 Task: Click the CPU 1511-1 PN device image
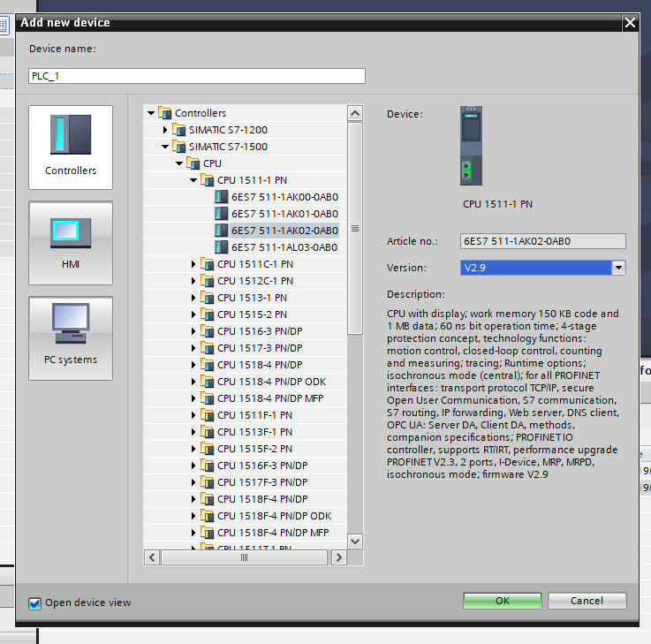pos(471,146)
